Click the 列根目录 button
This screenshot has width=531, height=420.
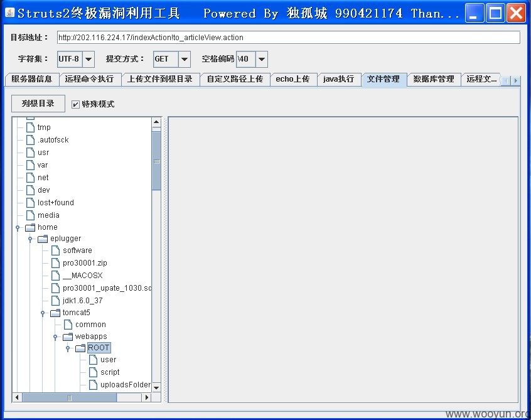click(x=38, y=104)
